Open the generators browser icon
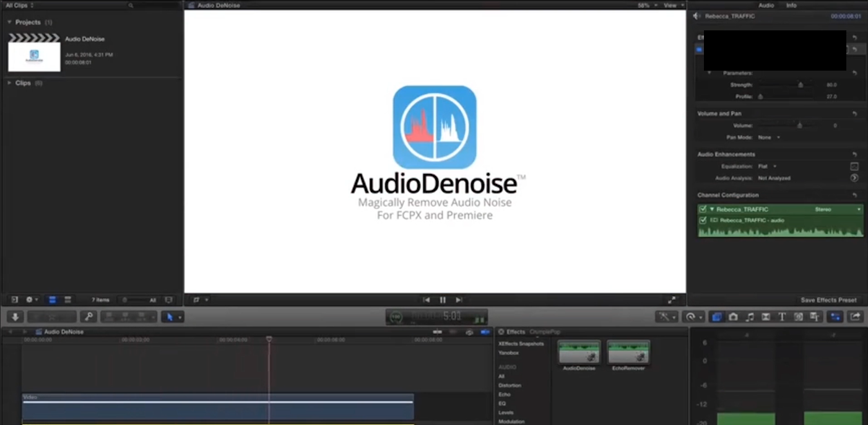This screenshot has width=868, height=425. pyautogui.click(x=798, y=317)
